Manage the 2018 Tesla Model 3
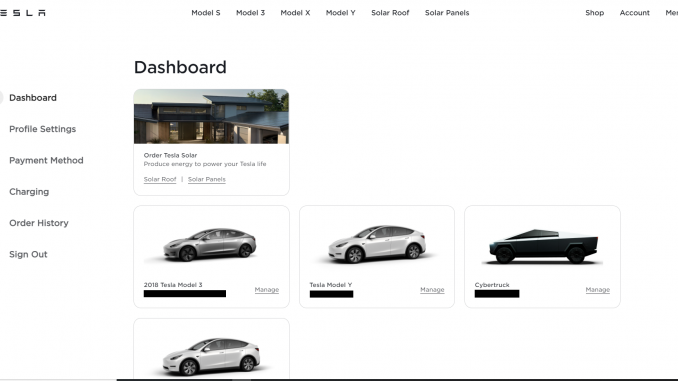This screenshot has width=678, height=381. [x=267, y=290]
